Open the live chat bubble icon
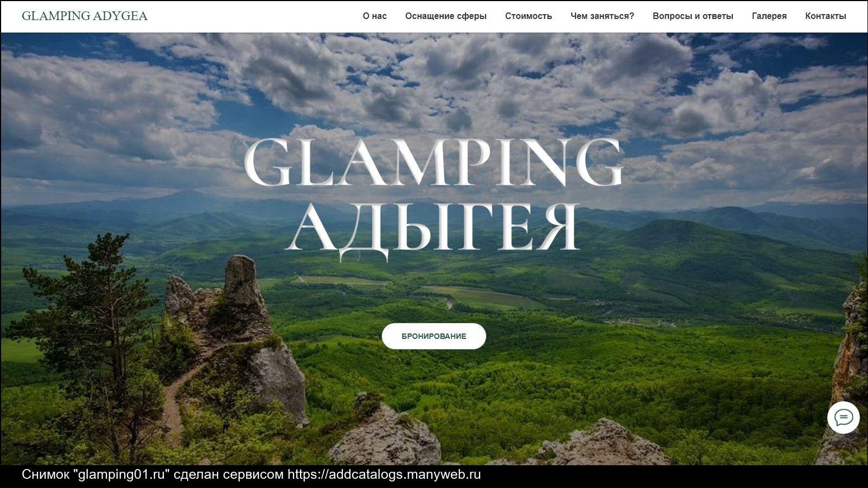The image size is (868, 488). (x=843, y=418)
